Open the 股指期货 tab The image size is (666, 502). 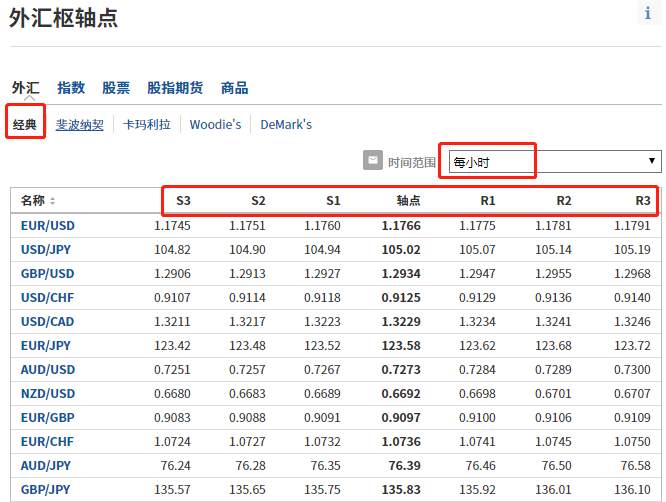click(175, 88)
